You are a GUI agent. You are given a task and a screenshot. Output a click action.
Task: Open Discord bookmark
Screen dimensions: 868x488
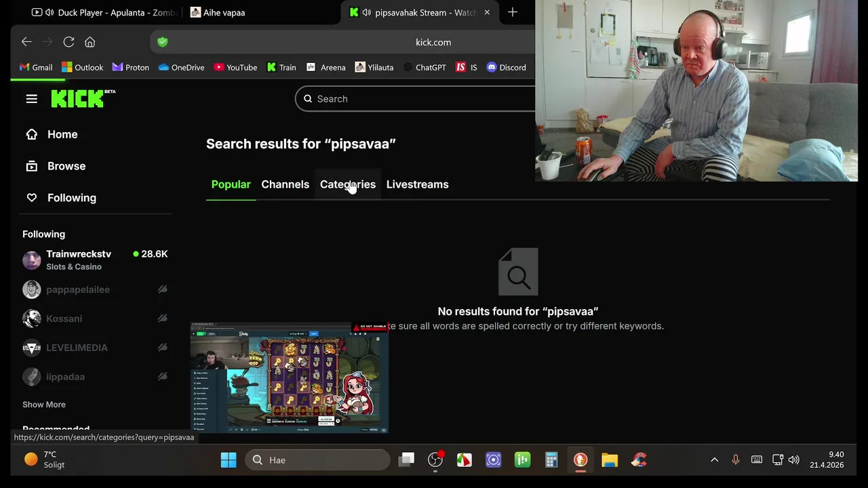tap(506, 67)
